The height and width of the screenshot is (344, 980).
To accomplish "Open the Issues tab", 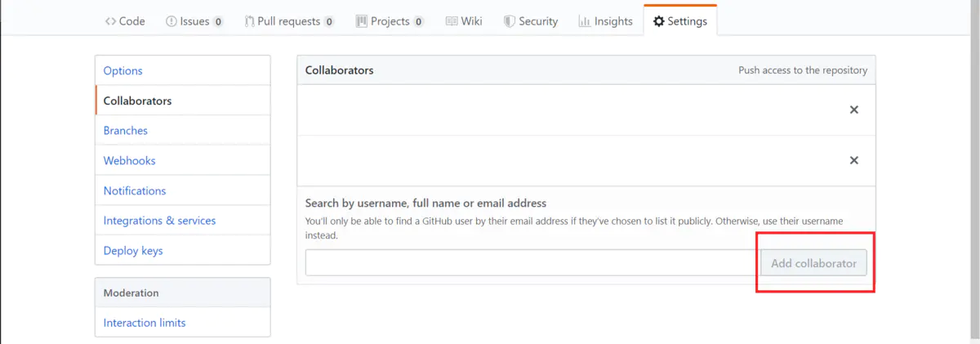I will click(x=194, y=21).
